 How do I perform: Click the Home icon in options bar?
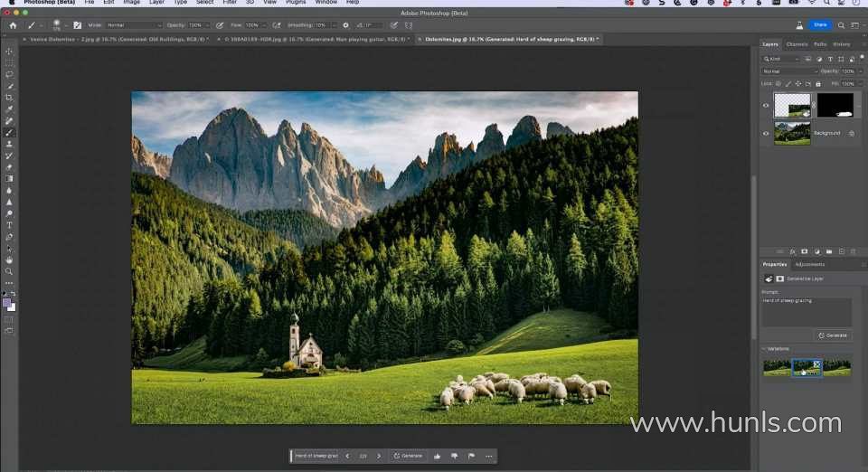pyautogui.click(x=13, y=25)
